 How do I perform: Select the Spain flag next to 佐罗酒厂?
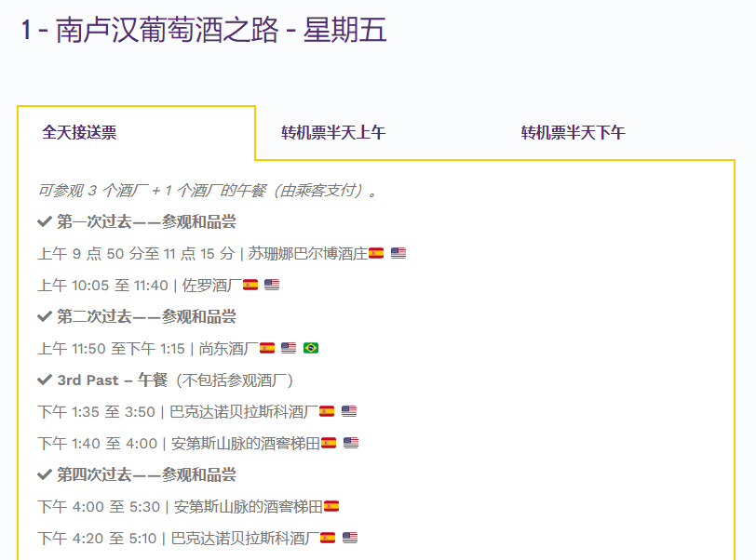(x=250, y=285)
